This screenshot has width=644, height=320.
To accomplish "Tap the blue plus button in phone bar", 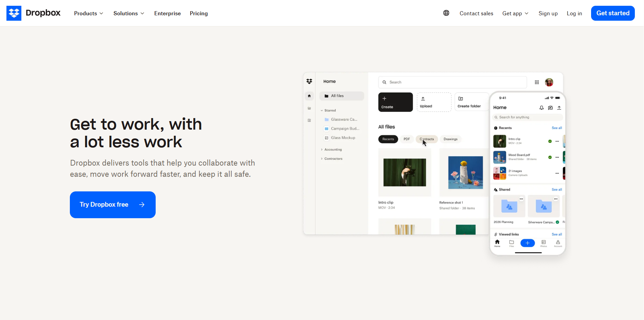I will coord(528,243).
